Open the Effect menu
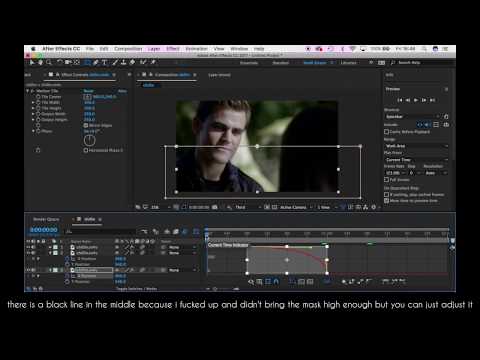 click(173, 49)
